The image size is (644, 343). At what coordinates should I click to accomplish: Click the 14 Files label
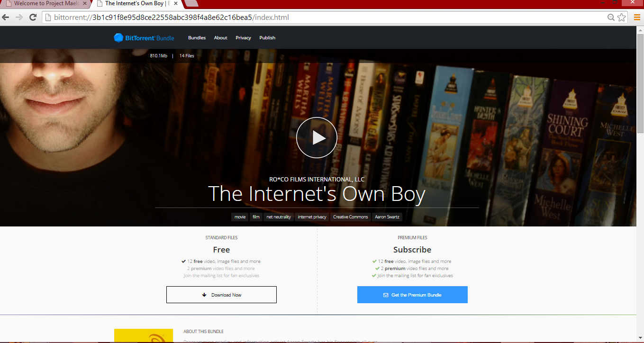[x=187, y=56]
